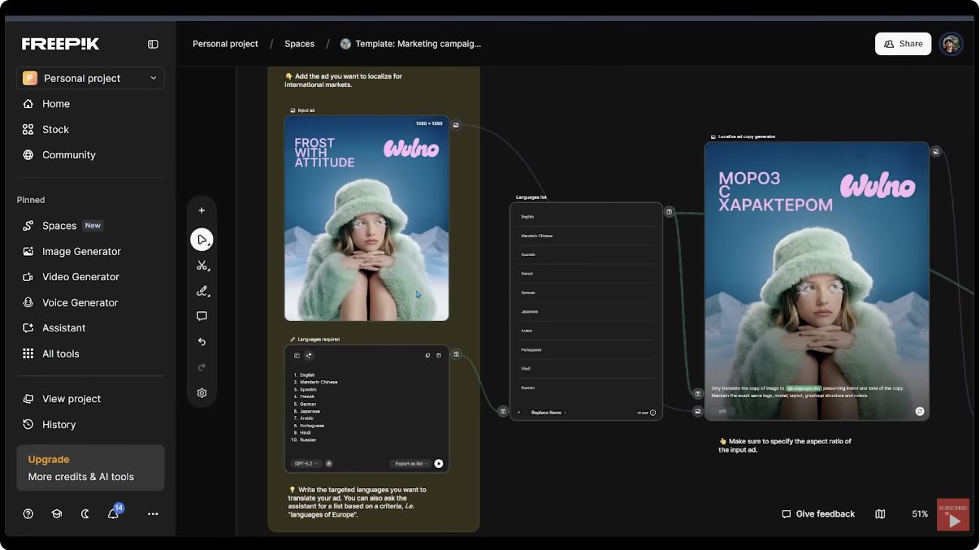Click the x10 count pill

click(722, 411)
